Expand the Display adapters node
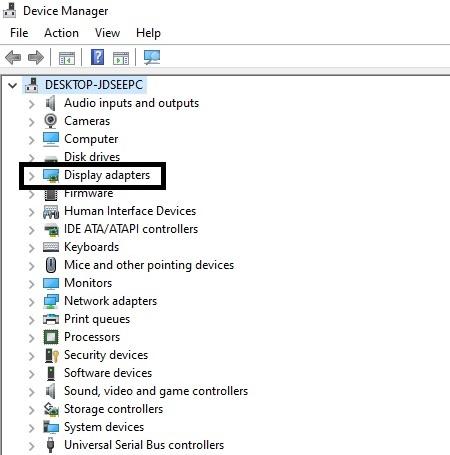The width and height of the screenshot is (450, 455). (31, 176)
